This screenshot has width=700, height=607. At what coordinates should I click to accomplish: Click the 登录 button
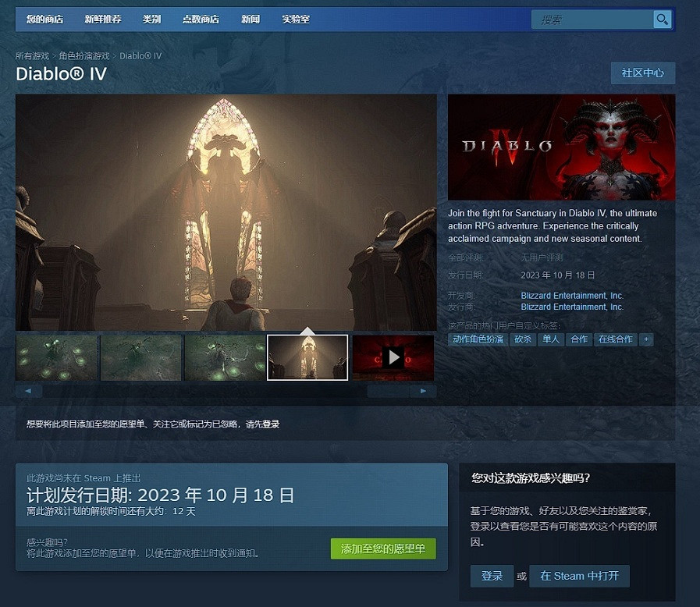click(x=492, y=576)
